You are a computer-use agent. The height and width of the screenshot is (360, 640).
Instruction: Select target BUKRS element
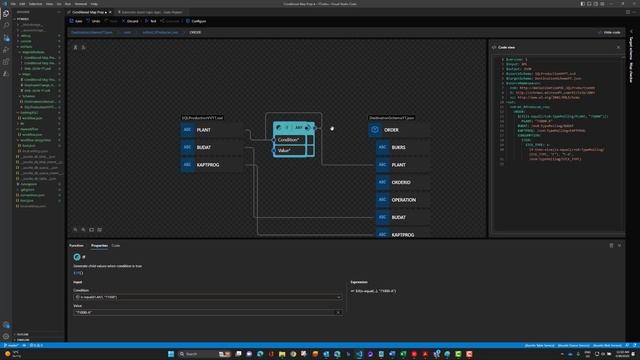tap(403, 147)
